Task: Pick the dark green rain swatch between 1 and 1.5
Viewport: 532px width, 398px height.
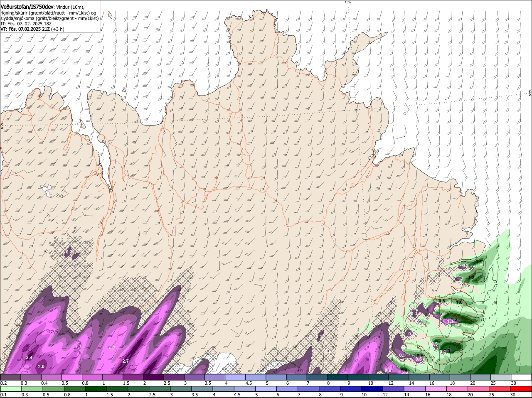Action: [x=96, y=389]
